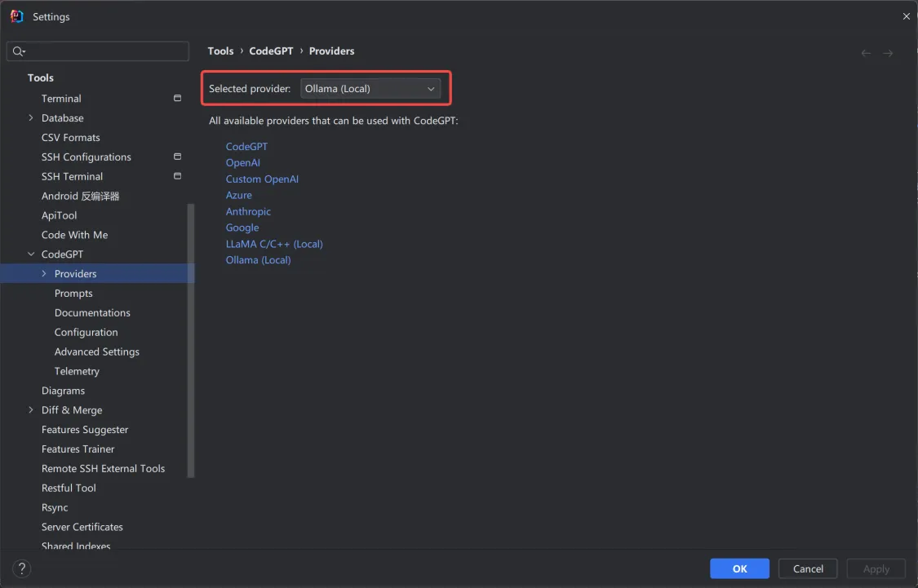Click the CodeGPT breadcrumb item
Screen dimensions: 918x588
[271, 51]
